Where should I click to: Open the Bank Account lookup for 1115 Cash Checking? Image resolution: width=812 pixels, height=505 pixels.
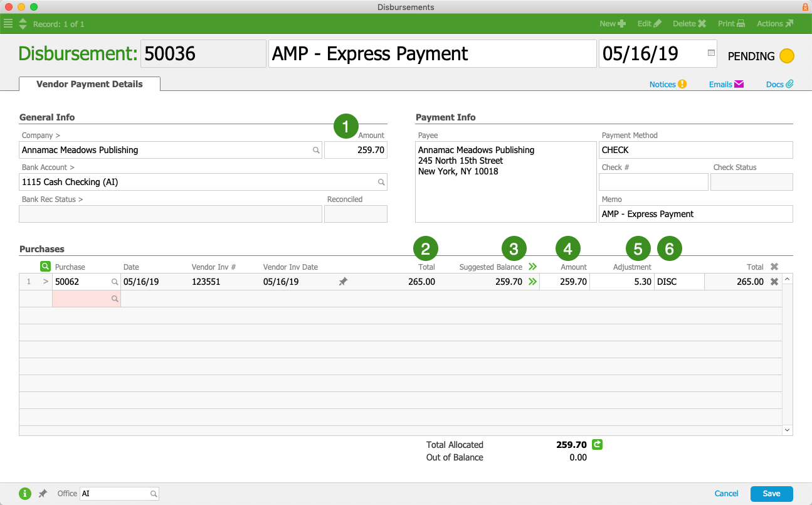point(381,183)
